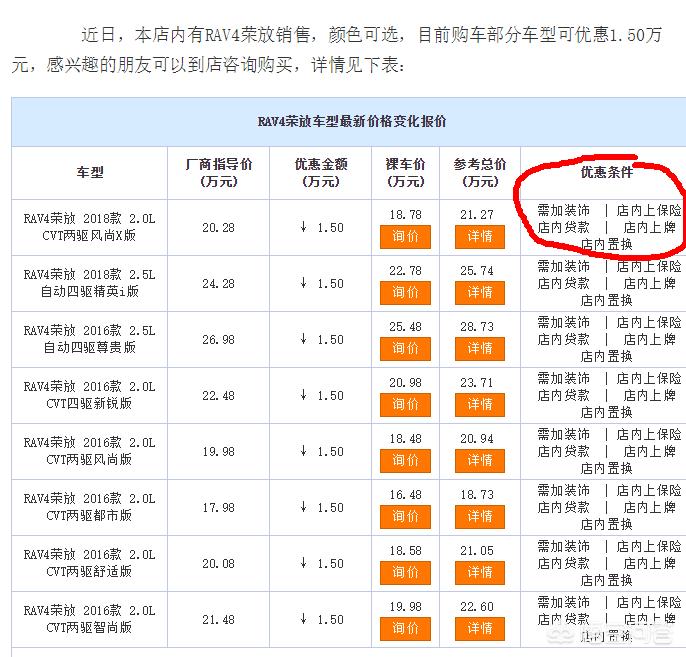Click 询价 button for 2018款 2.5L 自动四驱精英i版

pos(405,293)
